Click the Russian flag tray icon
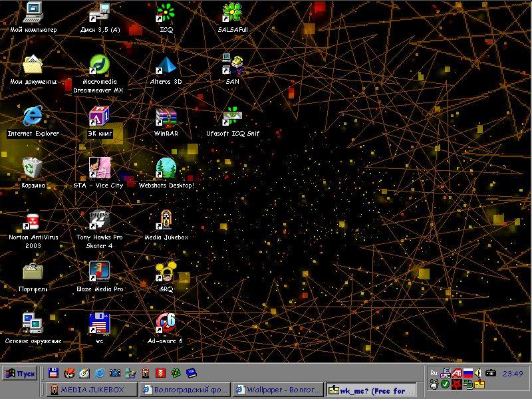532x399 pixels. point(468,373)
